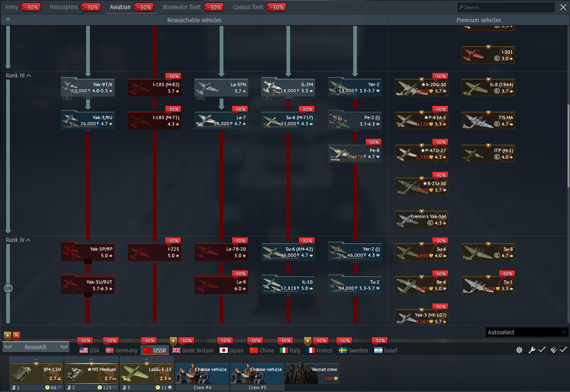Select the Yak-3 (VK-107) premium card

[x=421, y=316]
